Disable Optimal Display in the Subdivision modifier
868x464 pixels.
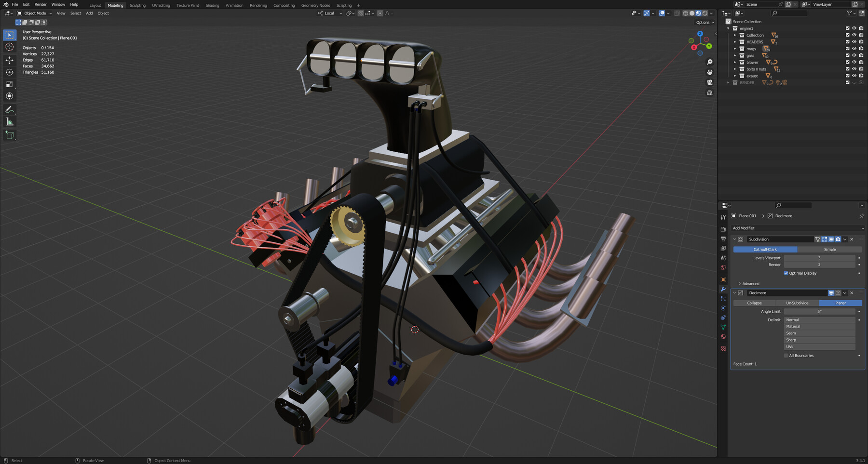(x=786, y=273)
